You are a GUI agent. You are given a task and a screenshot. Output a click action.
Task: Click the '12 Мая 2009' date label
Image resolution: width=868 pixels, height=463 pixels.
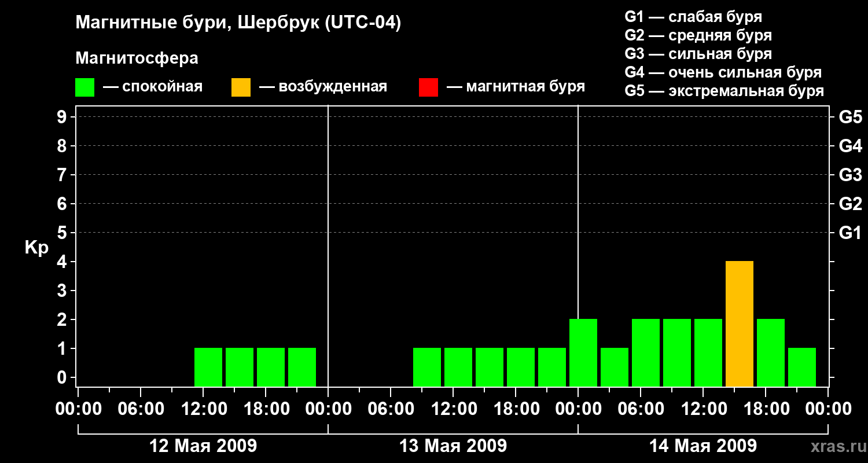[203, 446]
